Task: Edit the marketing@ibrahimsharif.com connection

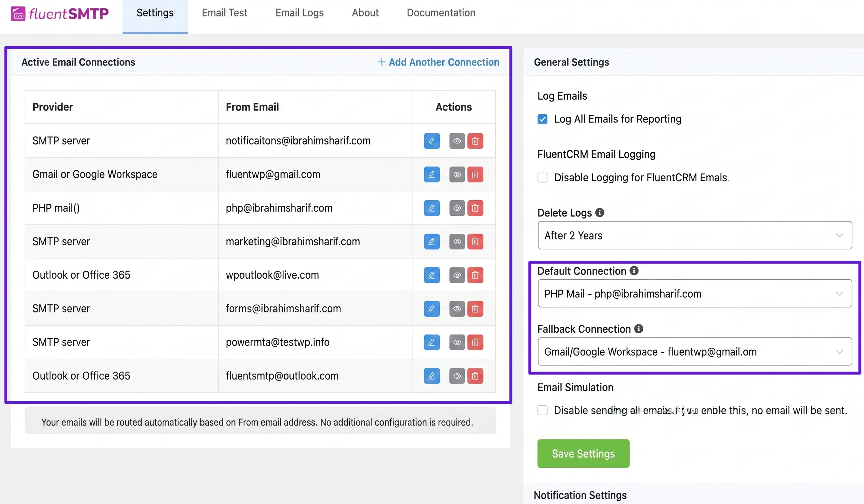Action: point(432,241)
